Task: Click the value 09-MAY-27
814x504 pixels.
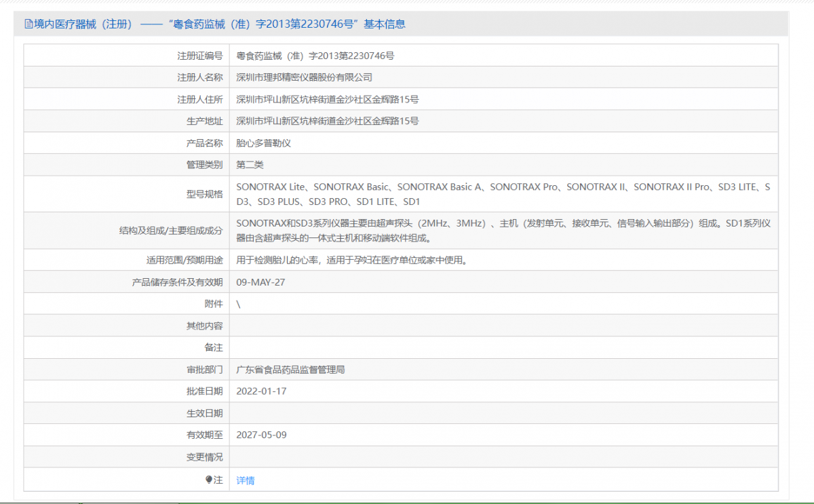Action: click(x=260, y=282)
